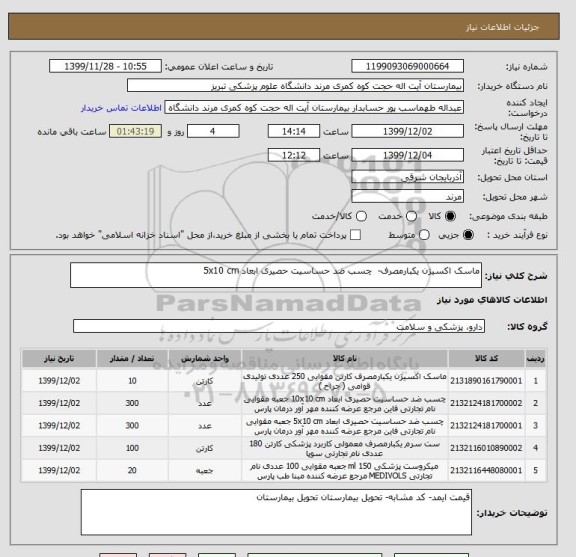
Task: Select item code 2131890161790001 in row 1
Action: 486,381
